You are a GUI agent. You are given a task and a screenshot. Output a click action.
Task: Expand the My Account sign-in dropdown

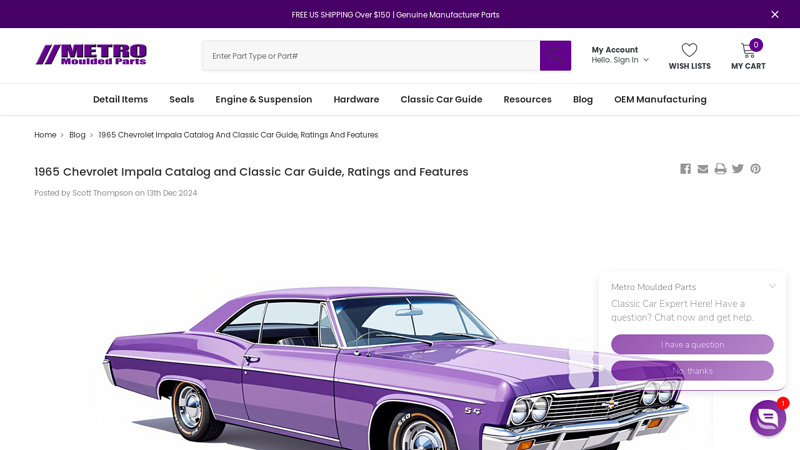click(620, 55)
